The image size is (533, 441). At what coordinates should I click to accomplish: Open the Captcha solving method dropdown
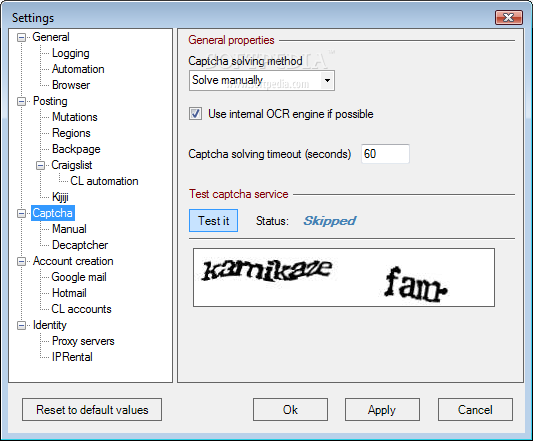click(x=327, y=81)
